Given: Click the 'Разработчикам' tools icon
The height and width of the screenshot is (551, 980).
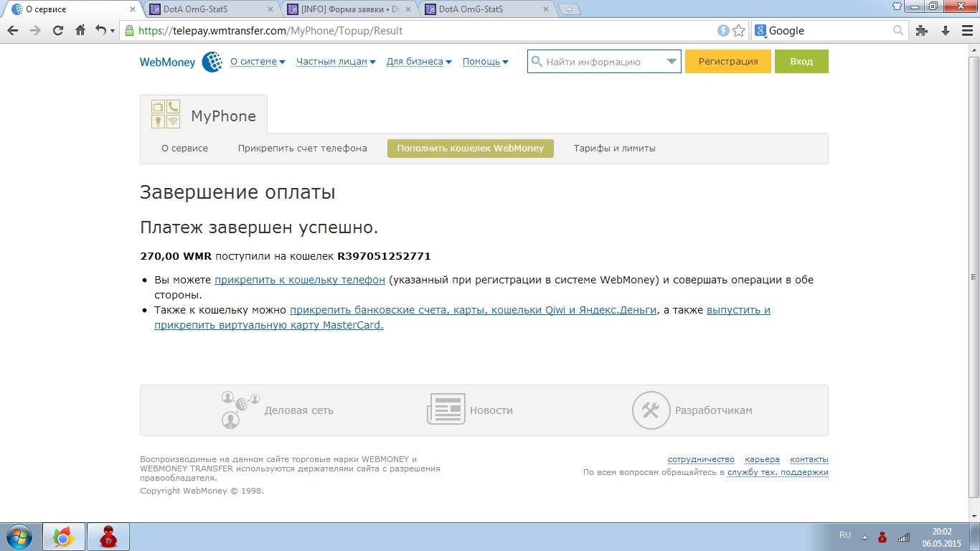Looking at the screenshot, I should 651,410.
